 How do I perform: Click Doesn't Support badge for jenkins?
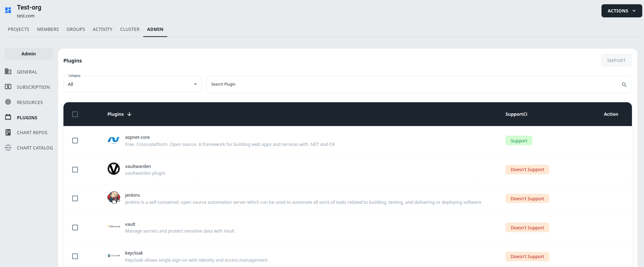(x=527, y=198)
